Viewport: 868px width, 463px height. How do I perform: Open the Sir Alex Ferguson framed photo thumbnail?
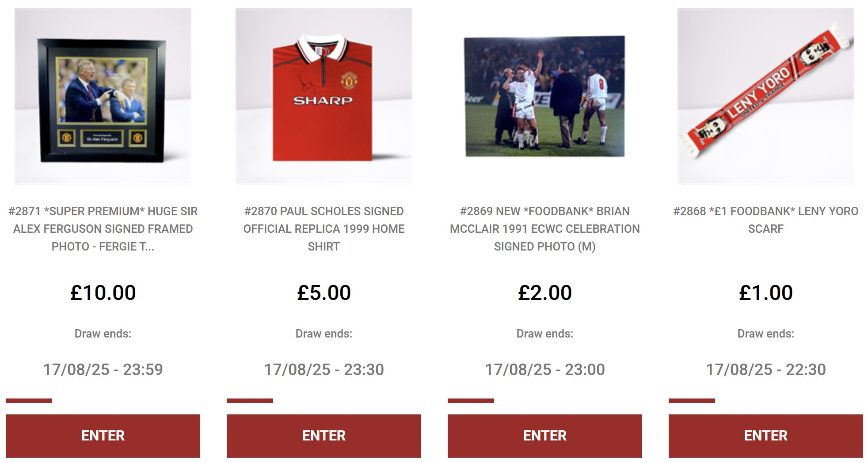[103, 96]
